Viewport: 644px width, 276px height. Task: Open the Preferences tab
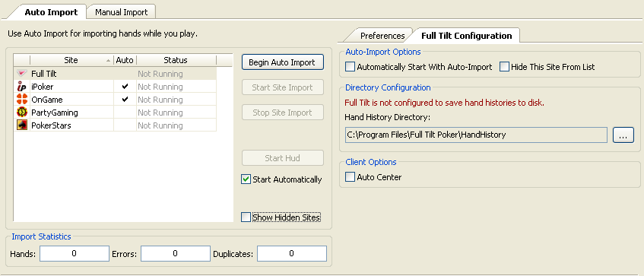pos(382,36)
